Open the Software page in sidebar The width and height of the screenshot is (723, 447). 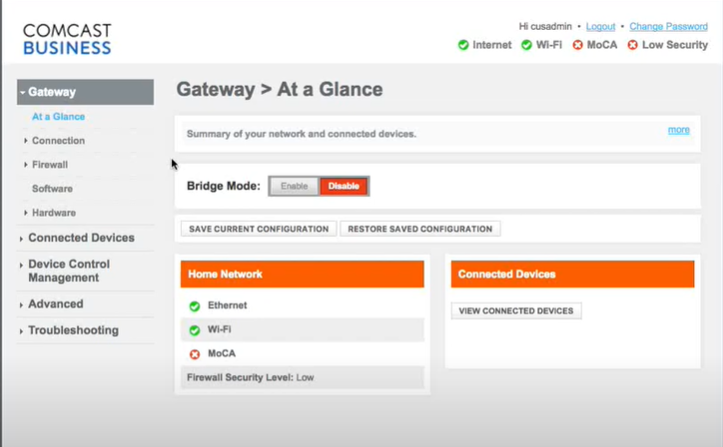pyautogui.click(x=52, y=189)
